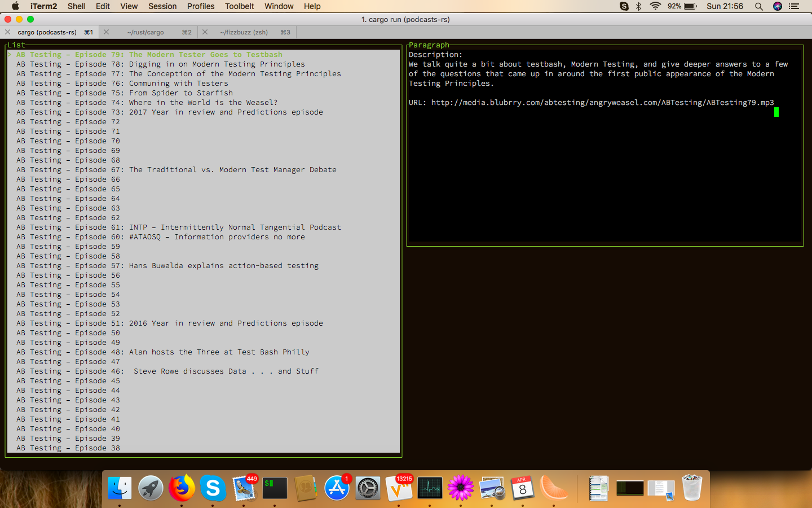Viewport: 812px width, 508px height.
Task: Close the ~/fizzbuzz (zsh) tab
Action: [x=205, y=32]
